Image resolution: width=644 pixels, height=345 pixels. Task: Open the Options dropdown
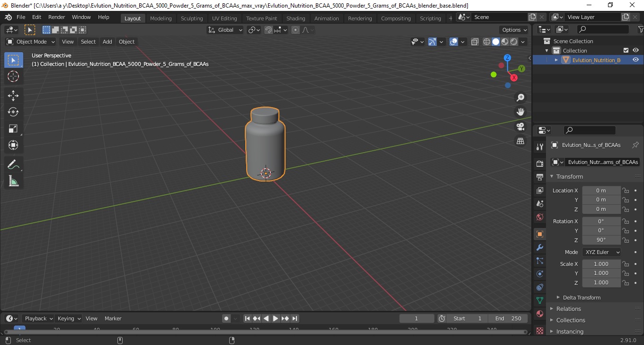pyautogui.click(x=515, y=30)
